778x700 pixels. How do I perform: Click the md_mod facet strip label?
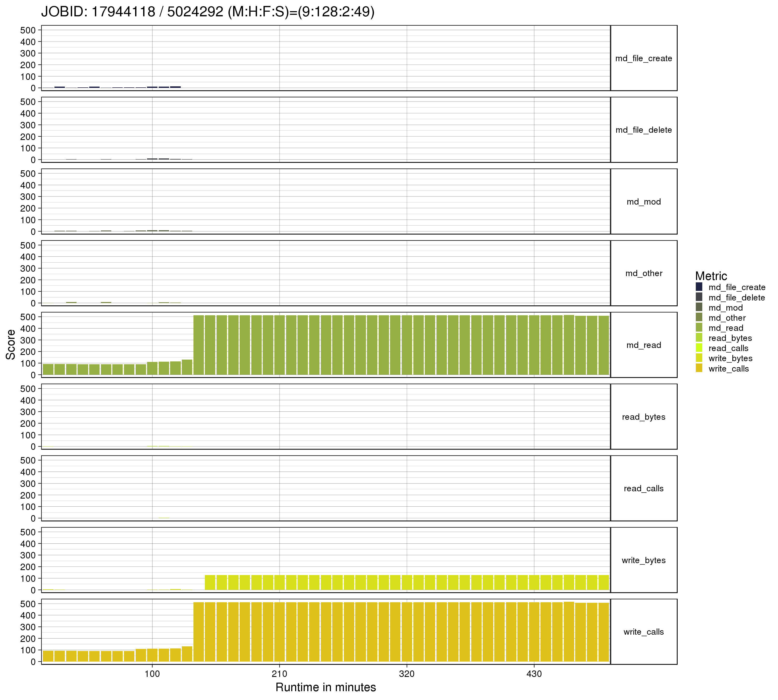(644, 202)
